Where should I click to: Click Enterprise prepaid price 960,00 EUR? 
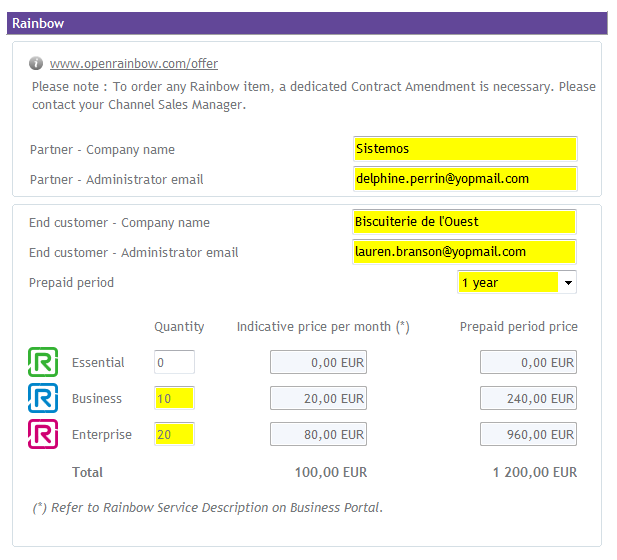528,434
